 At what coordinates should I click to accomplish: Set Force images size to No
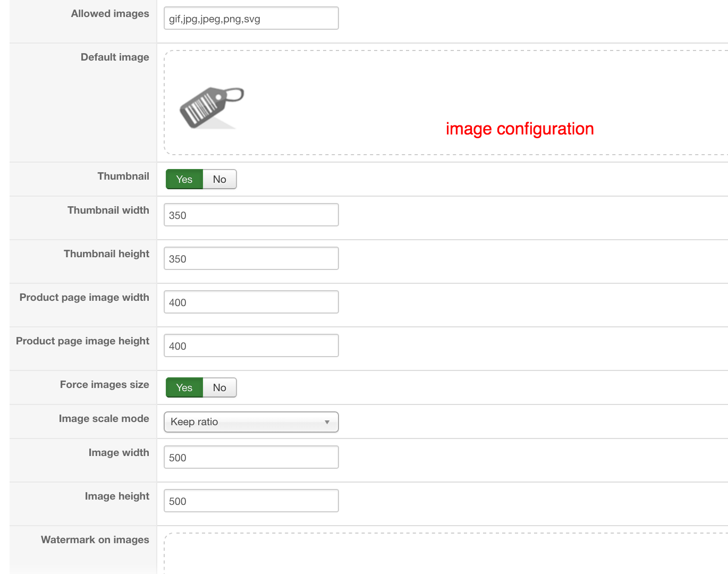point(219,388)
